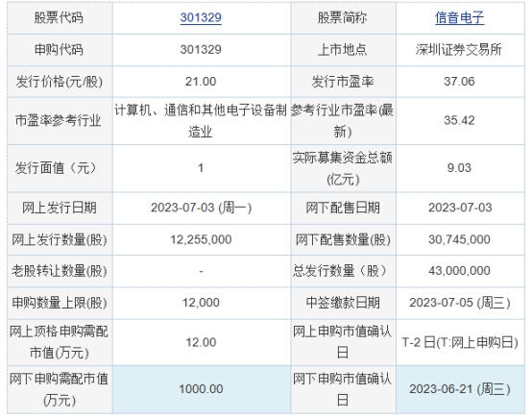The width and height of the screenshot is (532, 419).
Task: Click the 发行价格 value 21.00
Action: pyautogui.click(x=201, y=82)
